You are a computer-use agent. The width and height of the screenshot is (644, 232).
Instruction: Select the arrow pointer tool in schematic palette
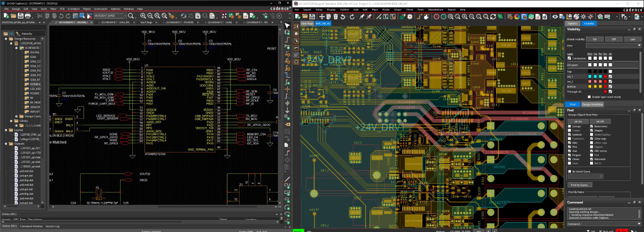[x=287, y=26]
